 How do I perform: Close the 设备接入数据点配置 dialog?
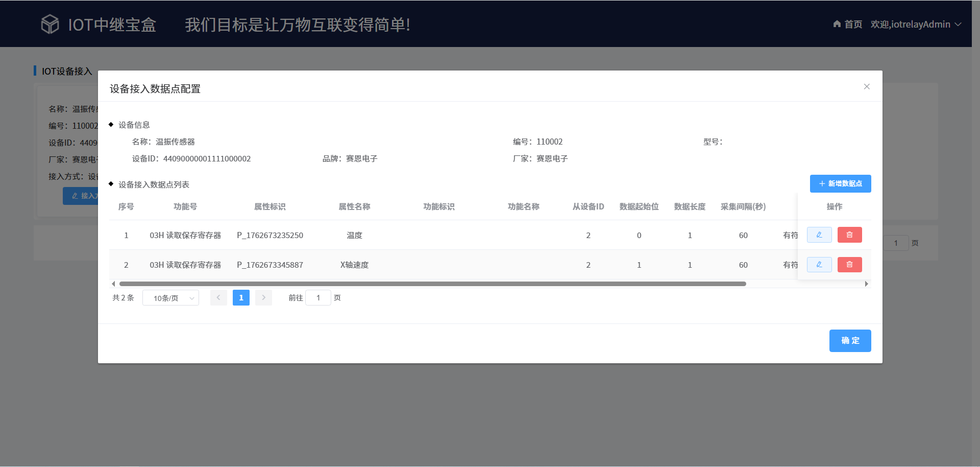866,87
